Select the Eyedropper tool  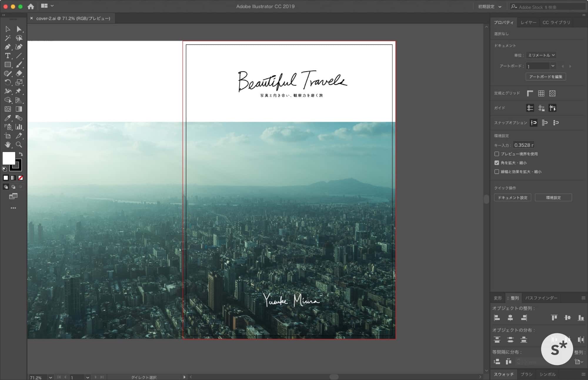(8, 118)
